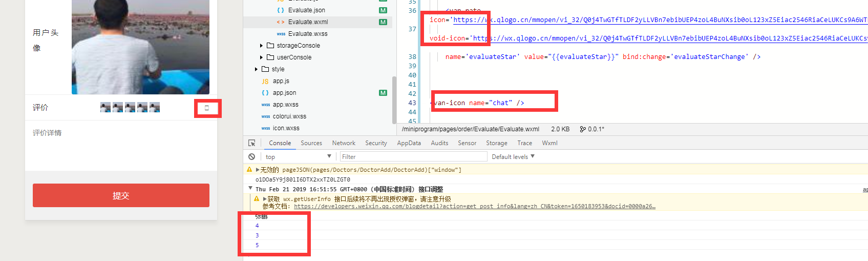Screen dimensions: 868x261
Task: Click the wx.qlogo.cn URL on the icon= line
Action: point(660,19)
